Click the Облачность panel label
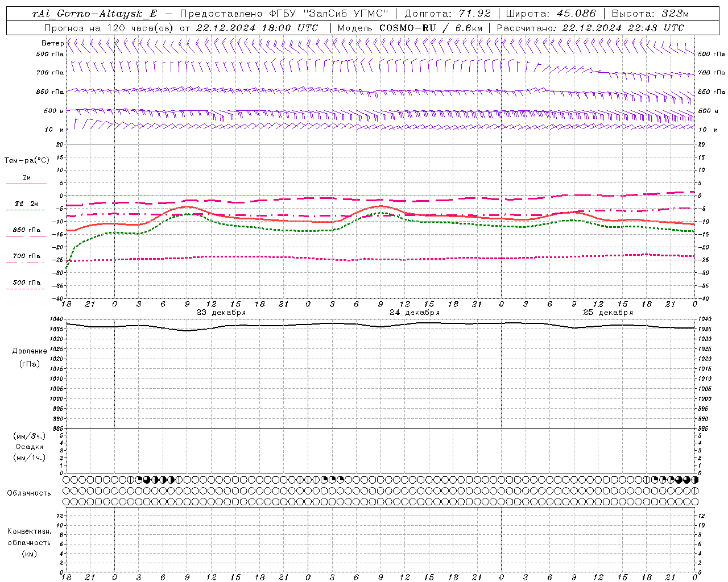The image size is (728, 582). [29, 493]
